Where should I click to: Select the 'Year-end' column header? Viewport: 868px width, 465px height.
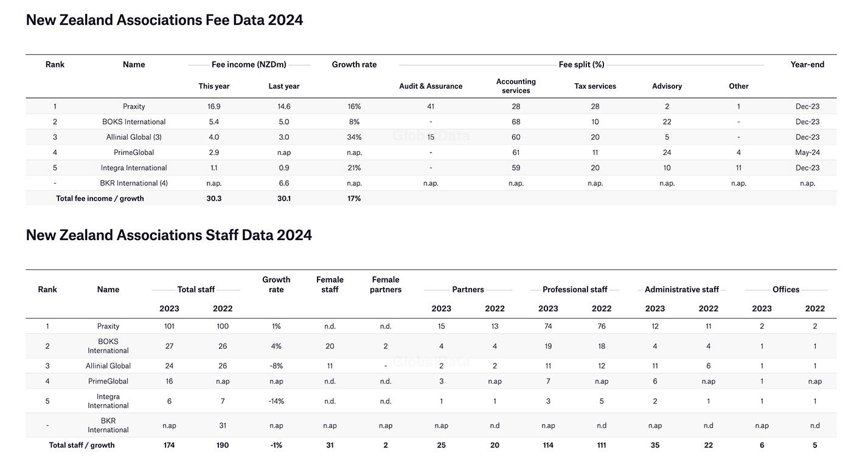pos(807,64)
